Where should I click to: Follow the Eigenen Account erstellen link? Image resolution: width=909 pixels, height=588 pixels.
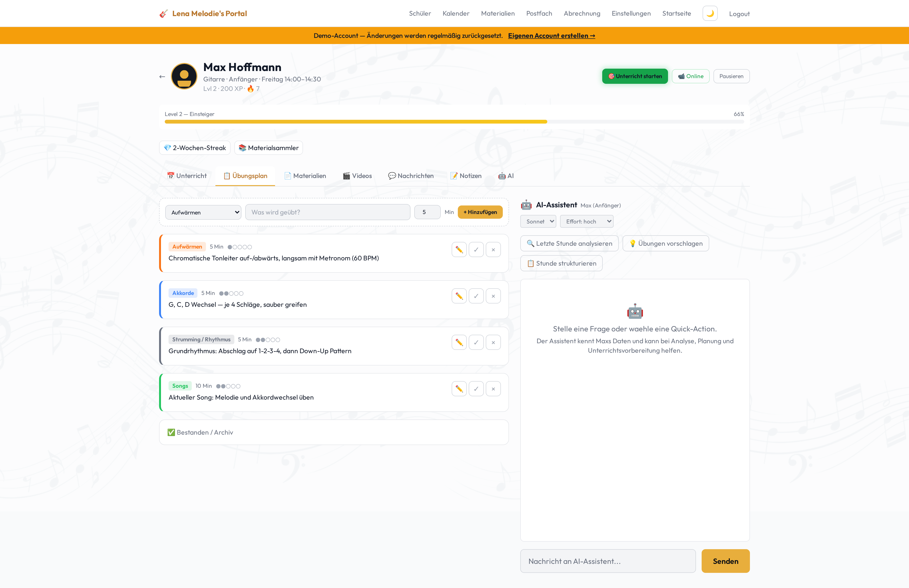(551, 36)
